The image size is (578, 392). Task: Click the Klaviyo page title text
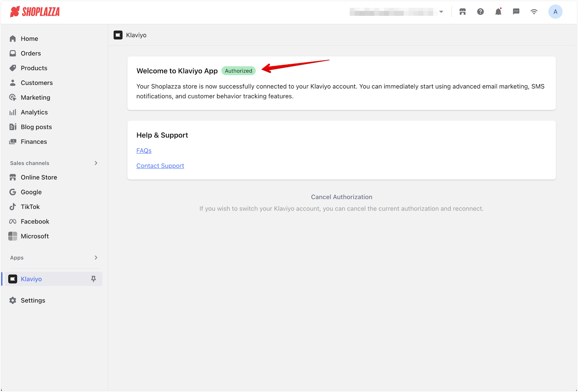136,35
